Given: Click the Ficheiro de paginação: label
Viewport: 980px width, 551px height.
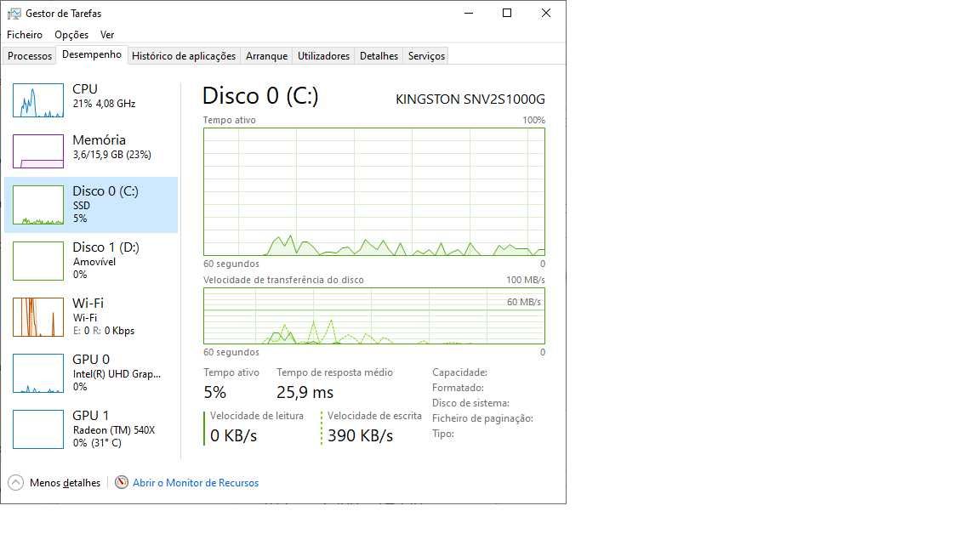Looking at the screenshot, I should (x=482, y=418).
